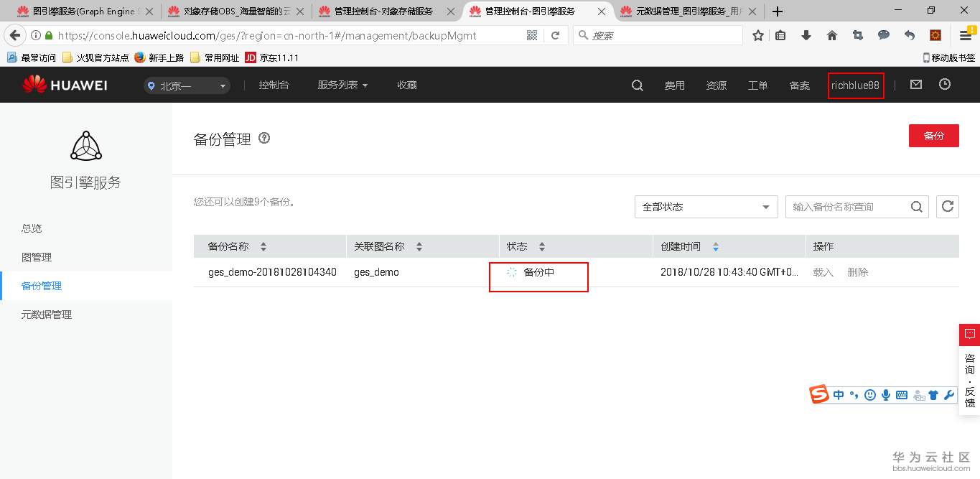Open Sogou toolbox wrench icon

949,394
